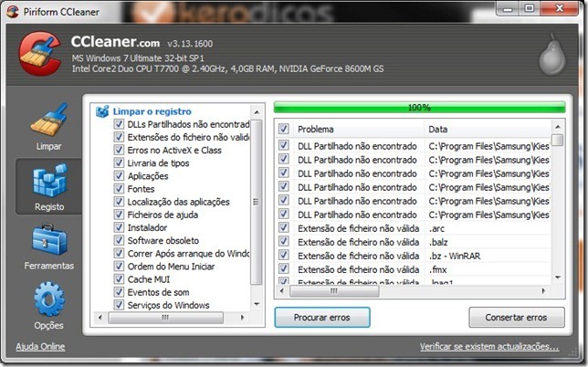Sort results by the Data column header

[488, 130]
